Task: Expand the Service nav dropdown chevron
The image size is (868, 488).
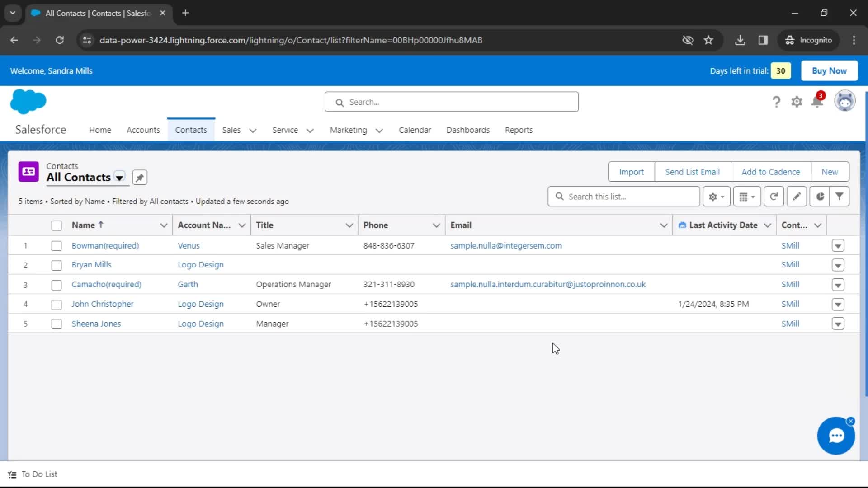Action: coord(310,131)
